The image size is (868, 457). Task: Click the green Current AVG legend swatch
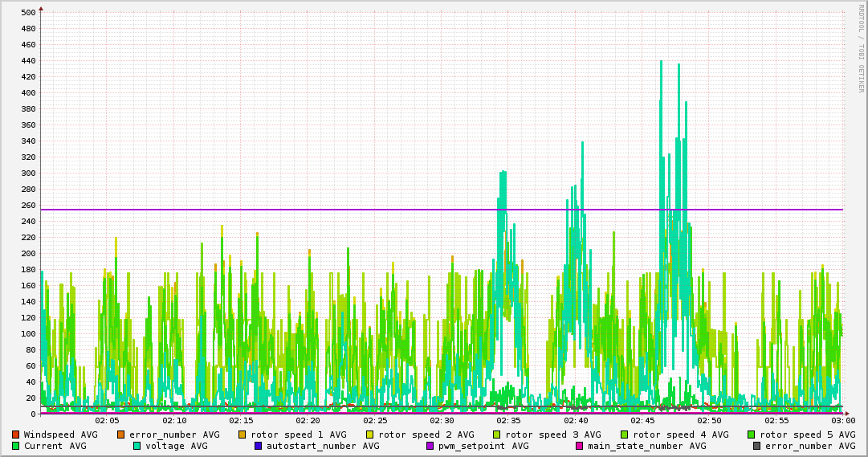(x=15, y=446)
